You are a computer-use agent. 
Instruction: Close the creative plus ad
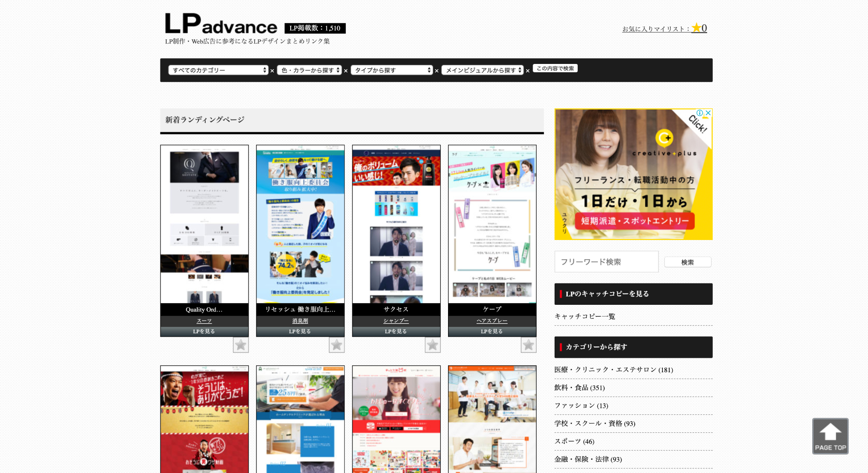click(708, 113)
